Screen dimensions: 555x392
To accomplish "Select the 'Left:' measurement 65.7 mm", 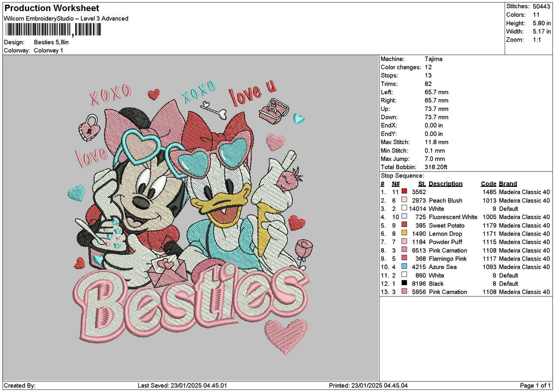I will coord(436,92).
